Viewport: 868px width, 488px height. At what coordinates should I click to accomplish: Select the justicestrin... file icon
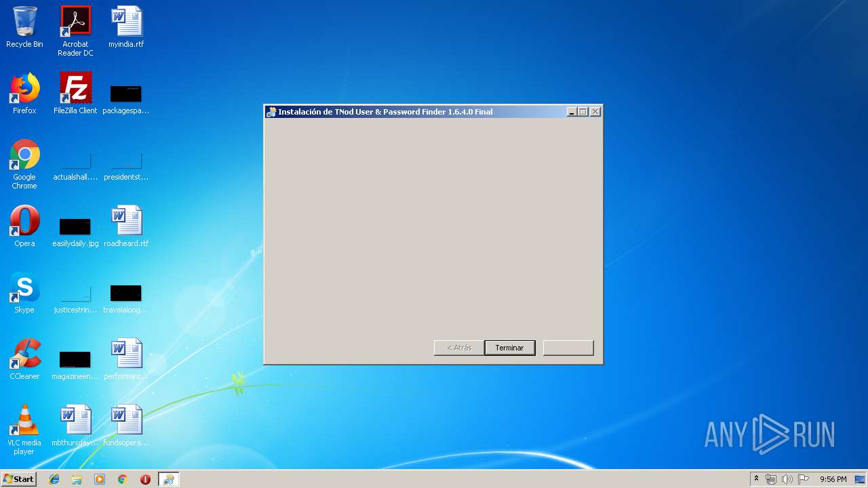point(75,298)
